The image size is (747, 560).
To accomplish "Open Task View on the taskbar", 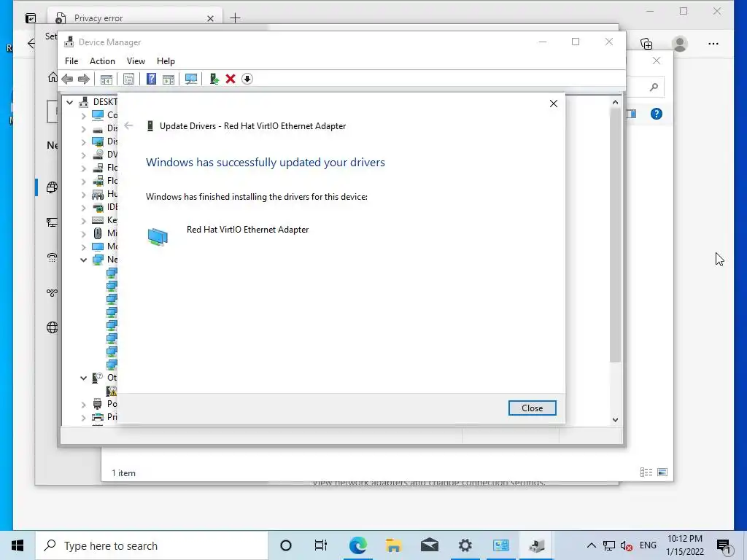I will tap(321, 545).
